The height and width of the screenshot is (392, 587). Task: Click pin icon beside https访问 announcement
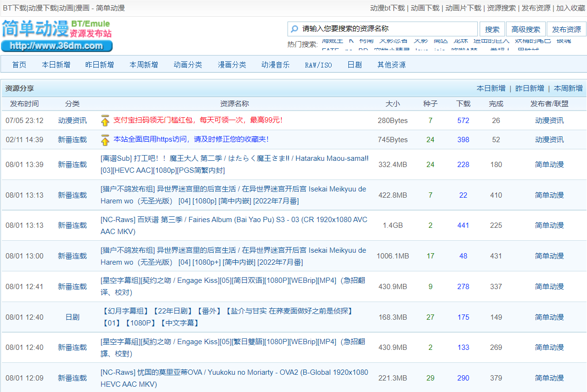[x=105, y=140]
